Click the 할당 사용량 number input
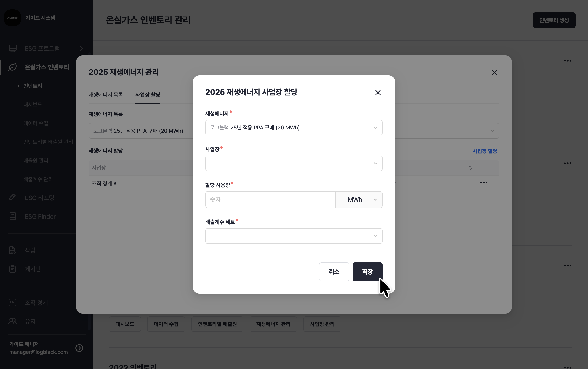The height and width of the screenshot is (369, 588). coord(270,200)
